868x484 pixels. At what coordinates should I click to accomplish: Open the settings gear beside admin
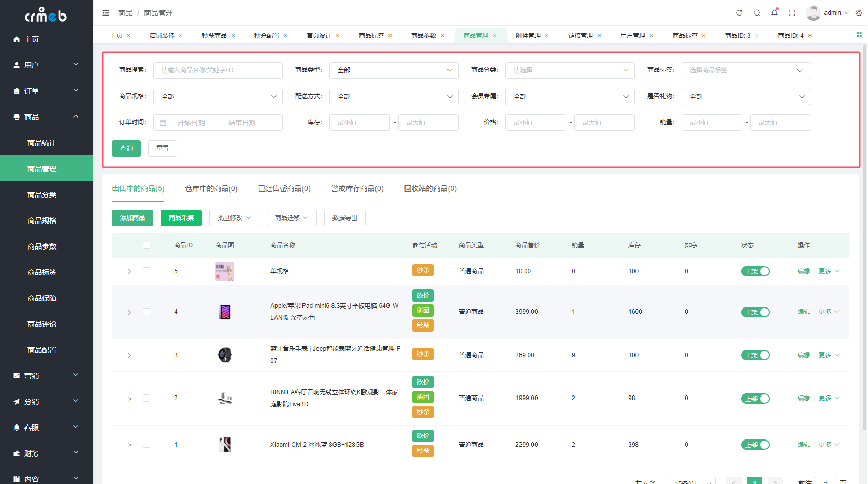[858, 13]
